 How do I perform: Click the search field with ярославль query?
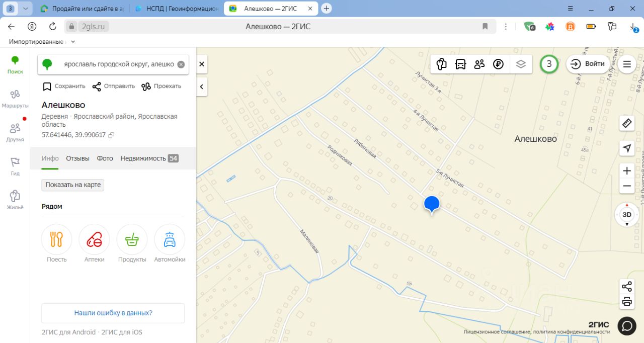[x=113, y=64]
